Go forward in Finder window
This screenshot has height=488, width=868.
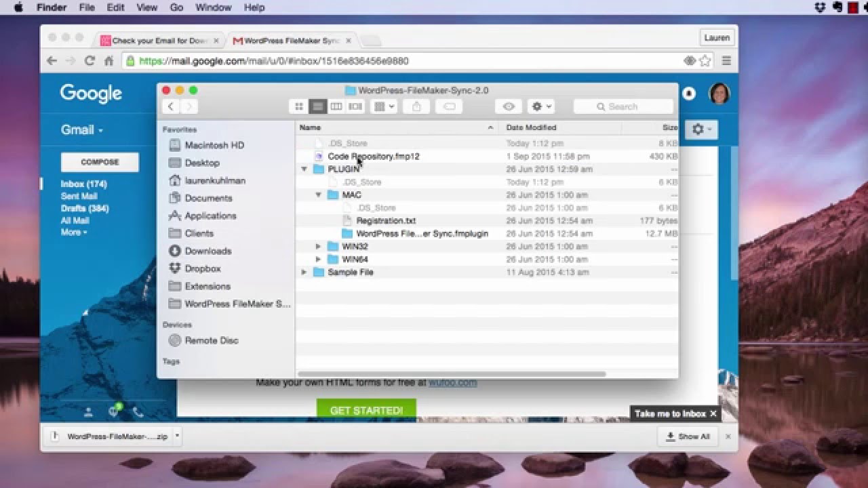[189, 106]
